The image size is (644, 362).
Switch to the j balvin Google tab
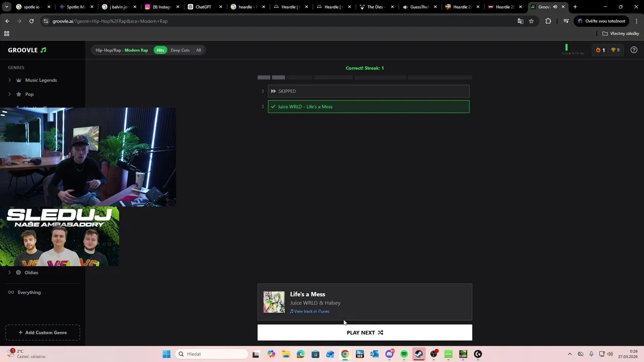pyautogui.click(x=118, y=7)
